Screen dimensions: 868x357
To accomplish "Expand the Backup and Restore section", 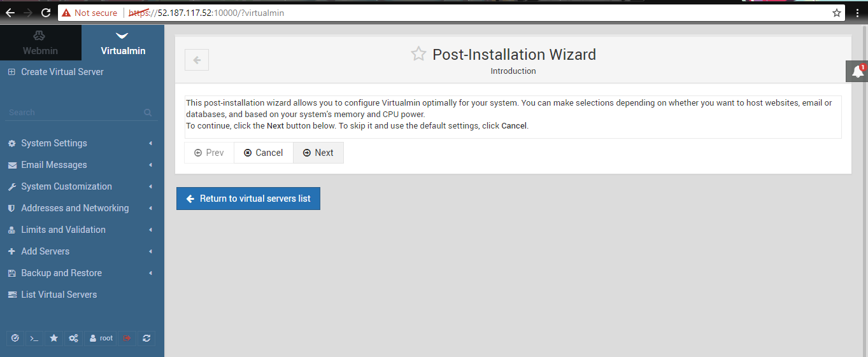I will [61, 273].
